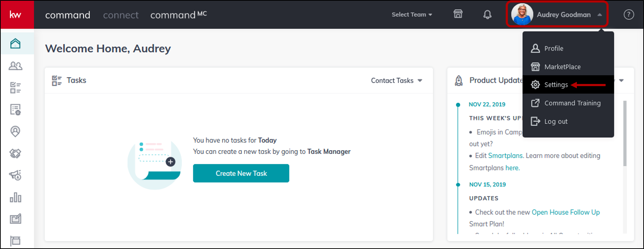Switch to the command MC tab
The width and height of the screenshot is (644, 249).
(x=178, y=14)
